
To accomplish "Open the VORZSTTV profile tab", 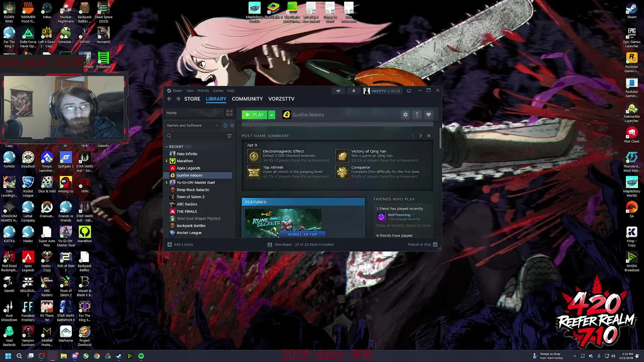I will pos(281,99).
